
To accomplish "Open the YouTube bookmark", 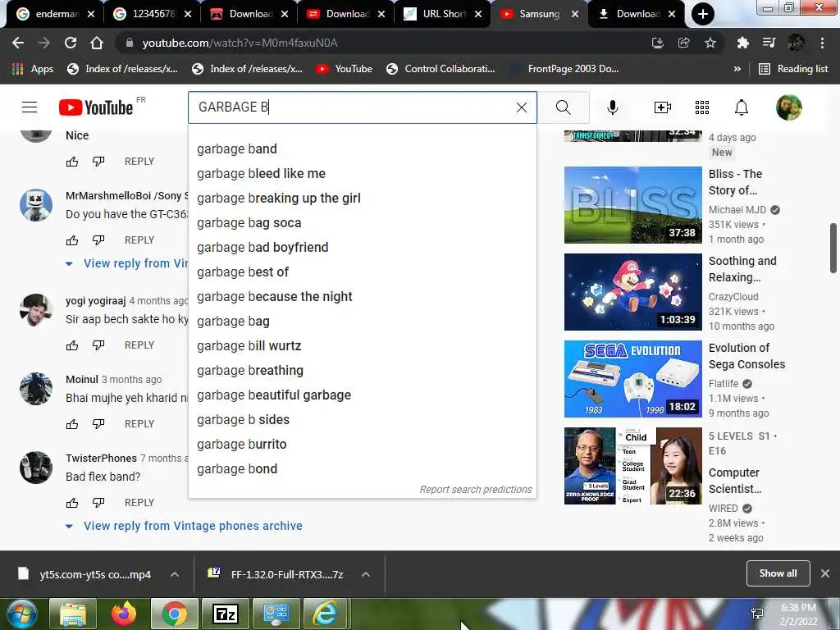I will (344, 69).
